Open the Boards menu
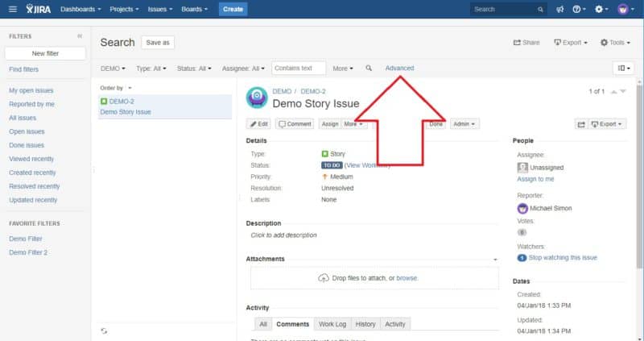This screenshot has height=341, width=644. (195, 9)
